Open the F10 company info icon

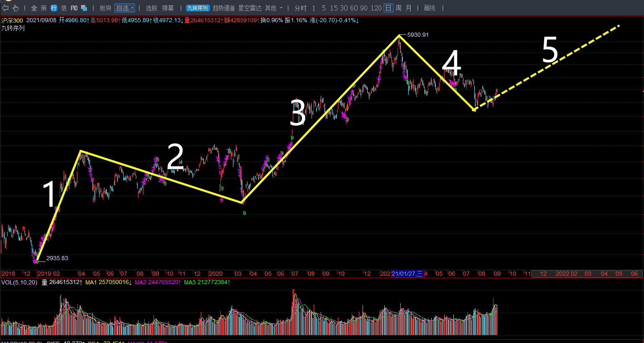74,8
